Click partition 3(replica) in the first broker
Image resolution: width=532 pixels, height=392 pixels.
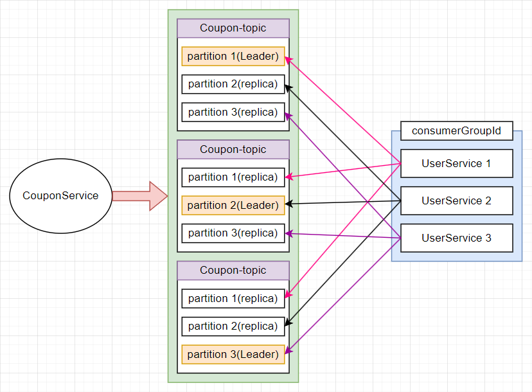tap(233, 112)
